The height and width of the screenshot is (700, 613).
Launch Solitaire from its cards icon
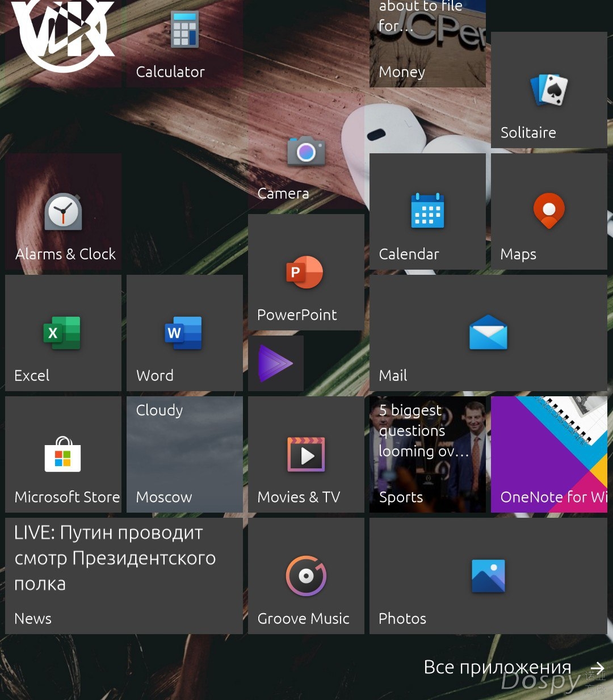549,90
